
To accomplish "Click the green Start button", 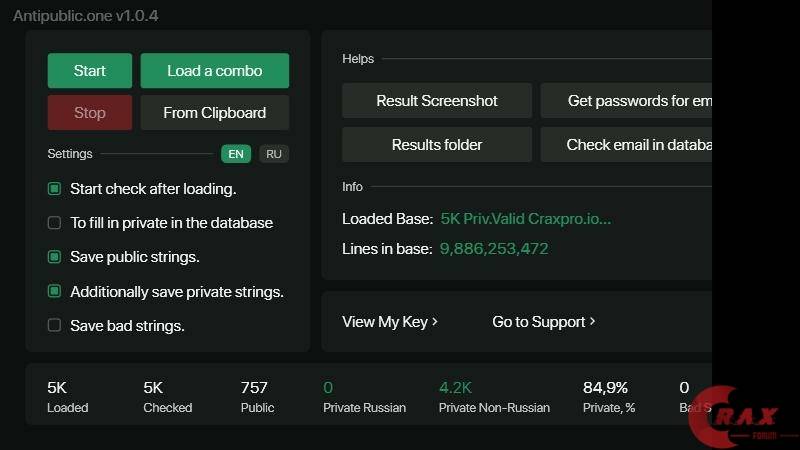I will click(x=90, y=70).
